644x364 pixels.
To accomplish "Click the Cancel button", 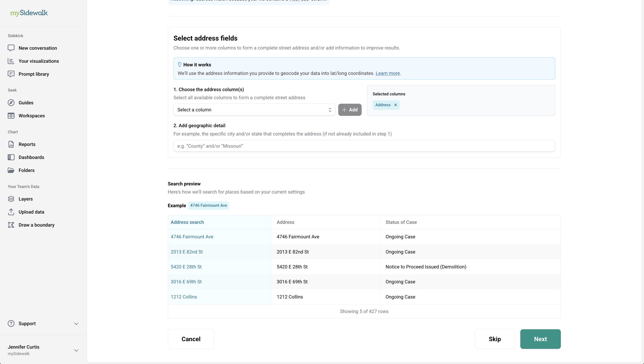I will click(x=191, y=339).
